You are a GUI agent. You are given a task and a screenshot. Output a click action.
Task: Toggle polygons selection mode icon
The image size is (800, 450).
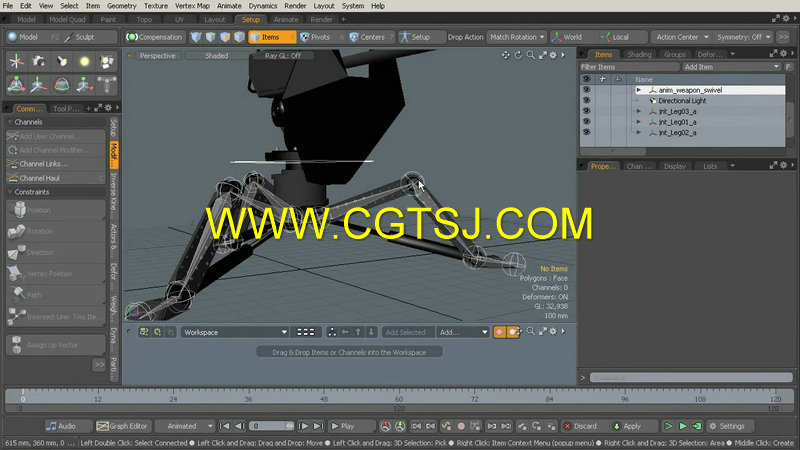[x=225, y=37]
